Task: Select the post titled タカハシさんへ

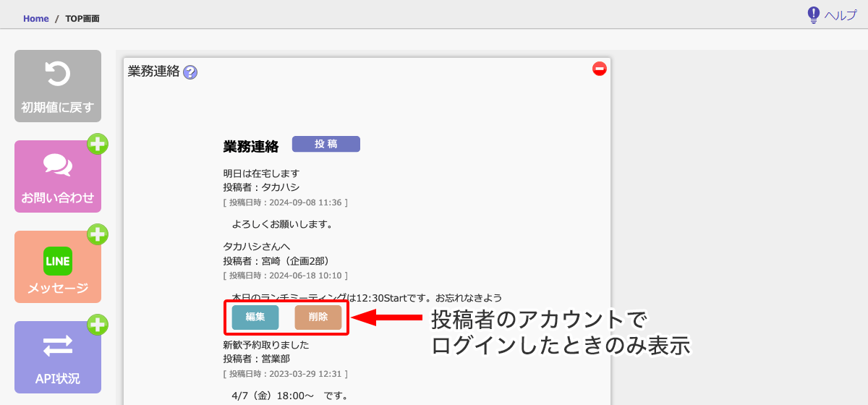Action: 257,247
